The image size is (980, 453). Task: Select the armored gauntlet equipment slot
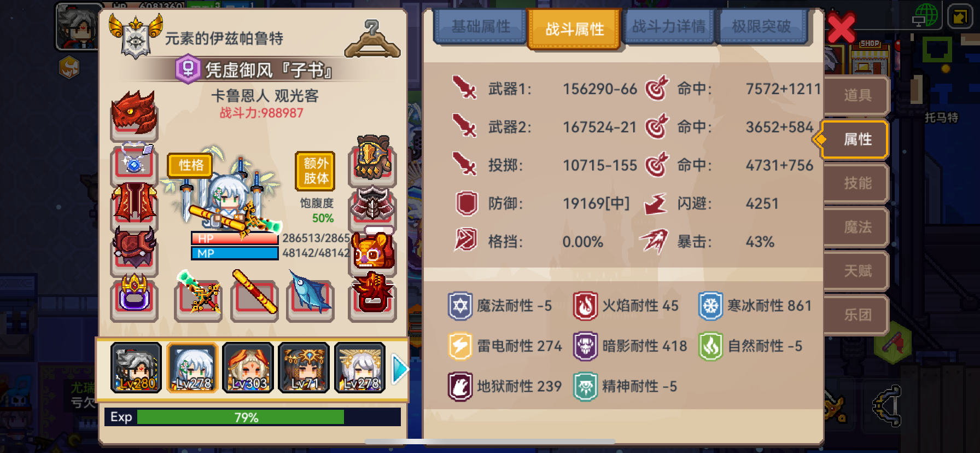(372, 160)
